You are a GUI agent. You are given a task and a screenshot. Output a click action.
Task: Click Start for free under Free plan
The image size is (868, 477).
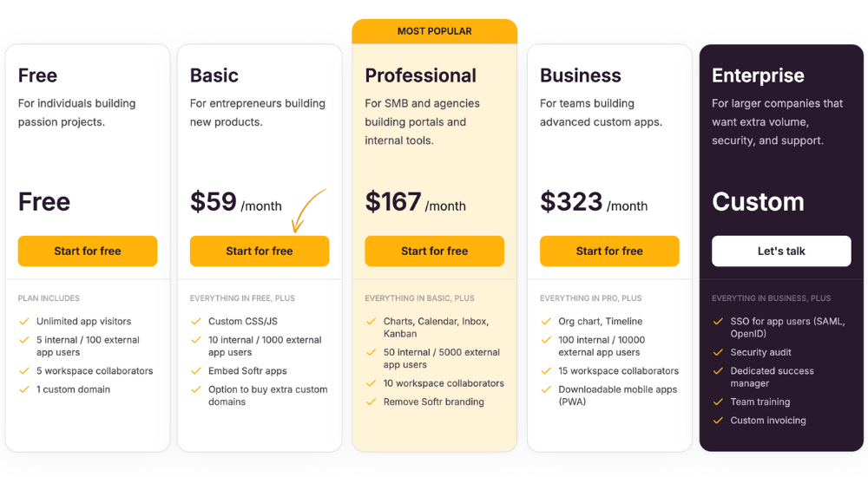(x=88, y=252)
